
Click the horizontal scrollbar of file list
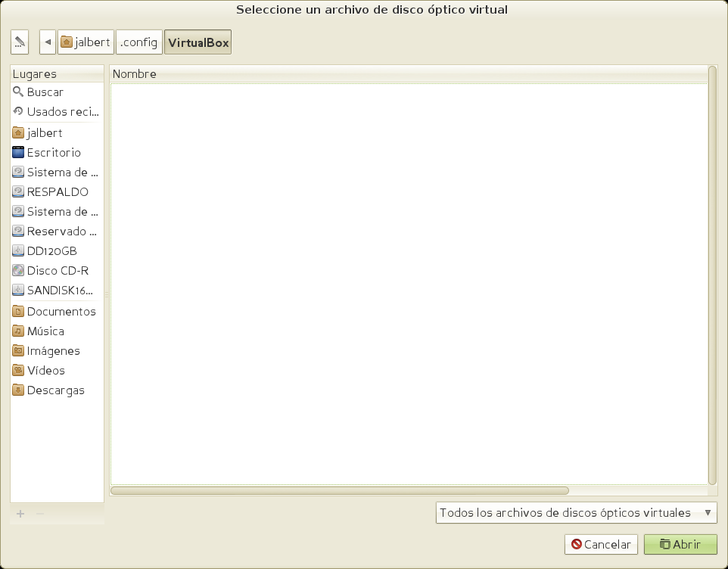[339, 490]
